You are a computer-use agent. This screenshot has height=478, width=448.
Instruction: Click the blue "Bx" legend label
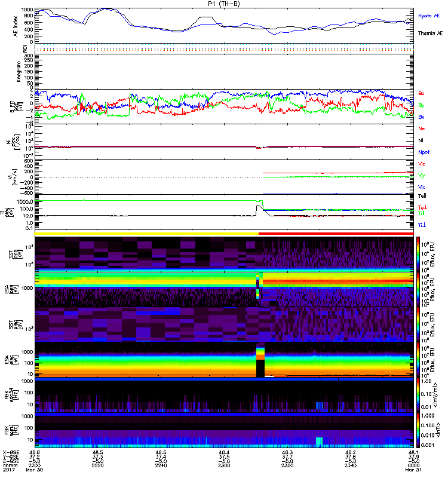tap(421, 117)
